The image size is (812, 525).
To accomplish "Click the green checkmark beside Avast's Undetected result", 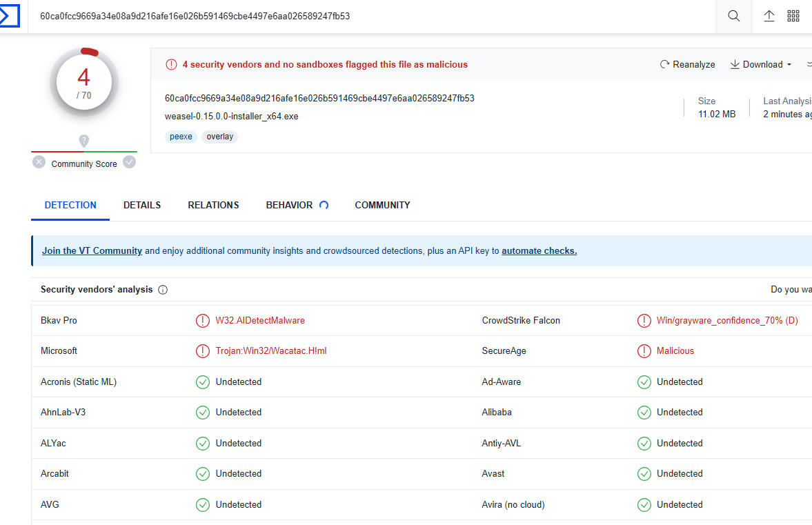I will (x=644, y=474).
